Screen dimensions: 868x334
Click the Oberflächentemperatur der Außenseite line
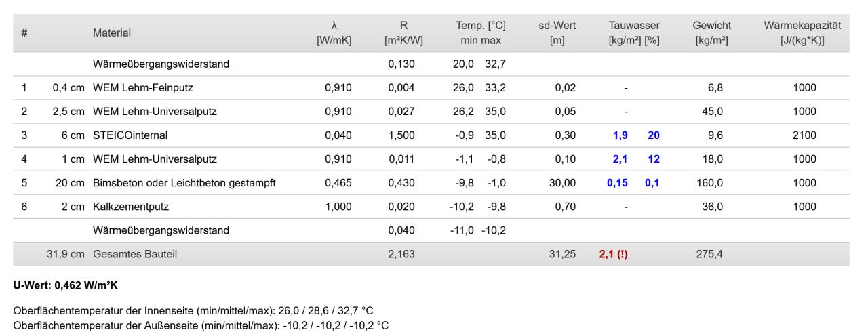[201, 325]
